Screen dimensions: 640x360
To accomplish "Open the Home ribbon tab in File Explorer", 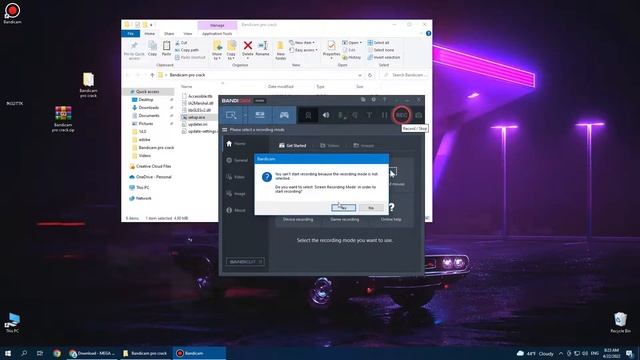I will click(150, 33).
